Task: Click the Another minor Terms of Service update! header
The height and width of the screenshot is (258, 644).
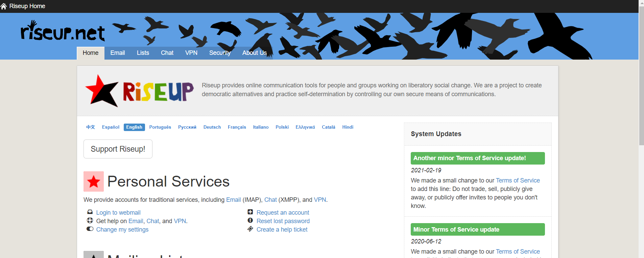Action: click(x=478, y=158)
